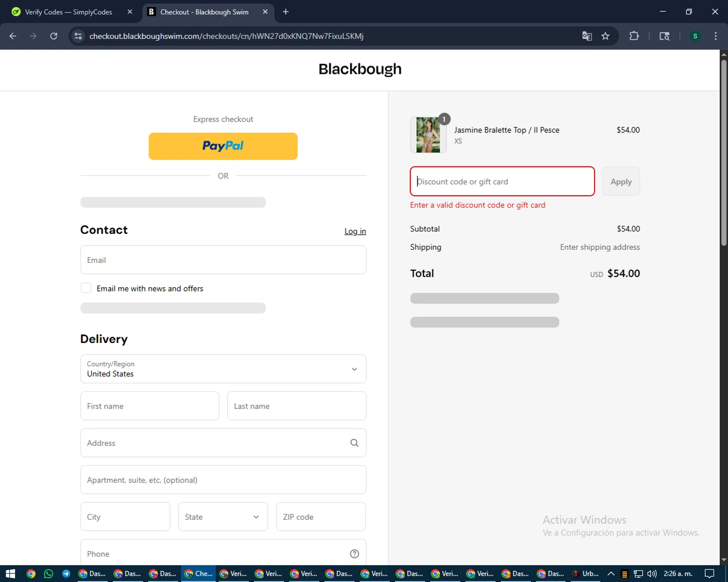The height and width of the screenshot is (582, 728).
Task: Click the Jasmine Bralette Top / Il Pesce text
Action: click(x=507, y=130)
